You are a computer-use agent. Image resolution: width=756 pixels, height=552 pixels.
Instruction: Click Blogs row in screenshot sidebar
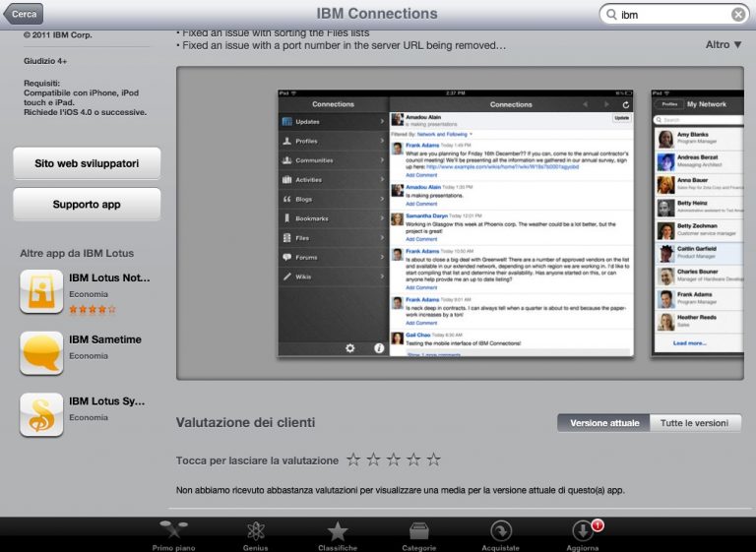tap(334, 199)
